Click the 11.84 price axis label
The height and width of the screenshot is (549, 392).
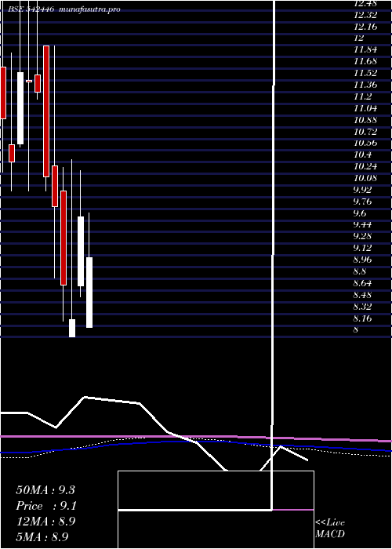click(365, 49)
